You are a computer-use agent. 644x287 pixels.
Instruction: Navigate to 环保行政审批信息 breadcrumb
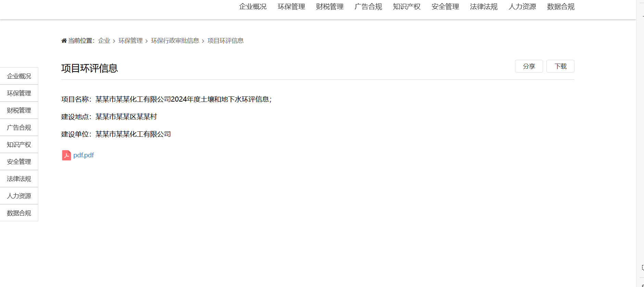point(175,41)
